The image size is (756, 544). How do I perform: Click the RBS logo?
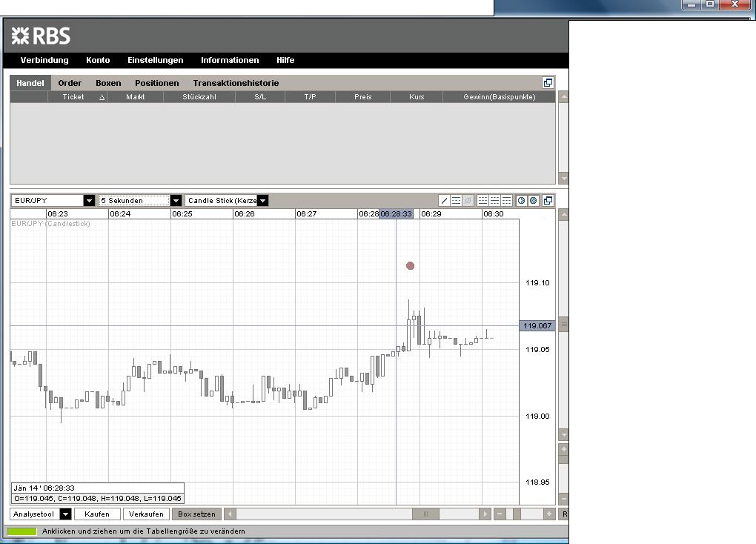coord(41,36)
